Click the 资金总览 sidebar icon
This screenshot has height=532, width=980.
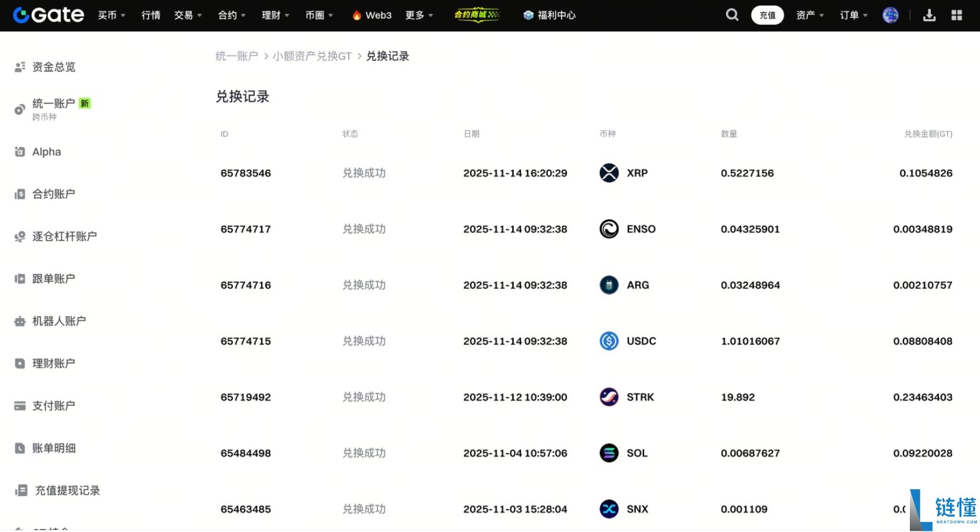[x=20, y=66]
